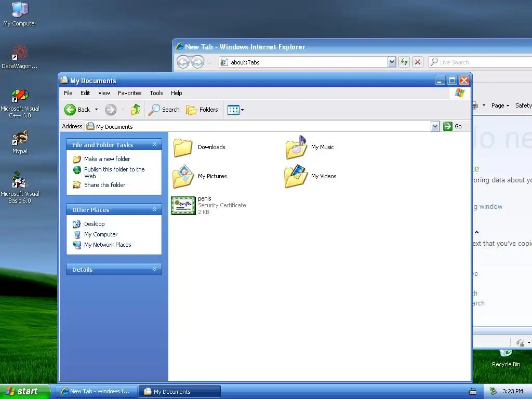Open the Back history dropdown arrow

pos(96,110)
